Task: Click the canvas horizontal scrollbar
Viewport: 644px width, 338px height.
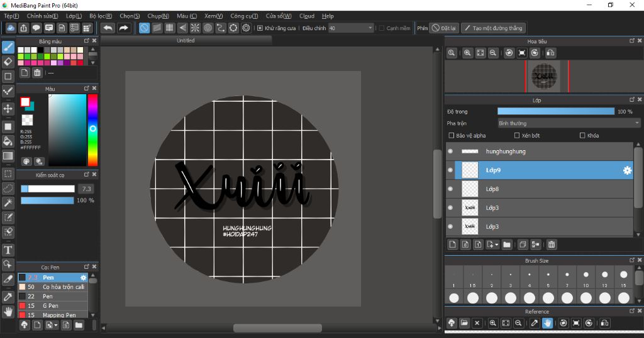Action: (x=277, y=328)
